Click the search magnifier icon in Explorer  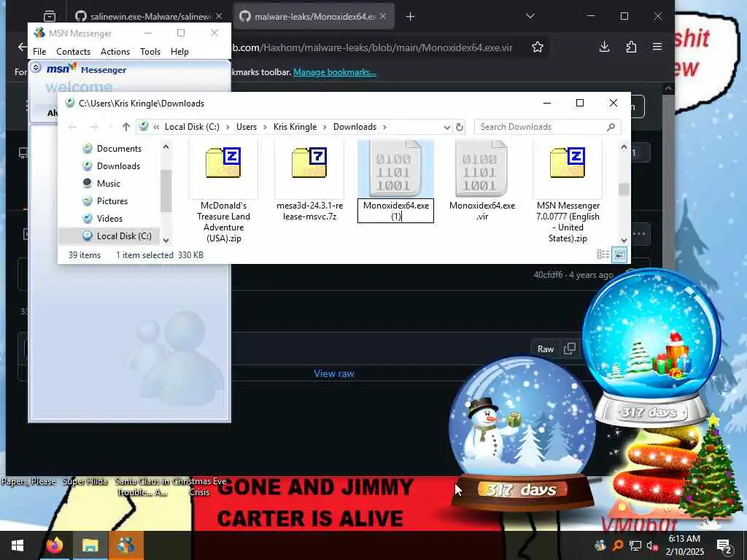point(611,127)
